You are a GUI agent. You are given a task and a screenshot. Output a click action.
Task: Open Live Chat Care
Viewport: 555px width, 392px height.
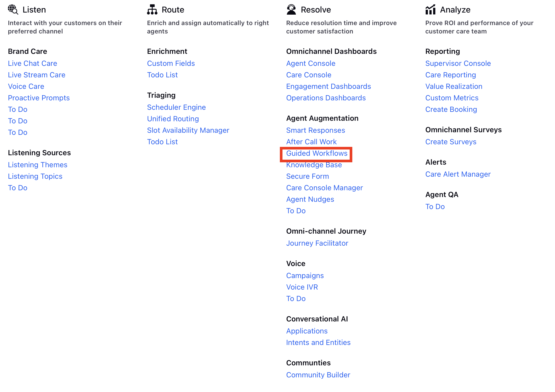point(32,64)
